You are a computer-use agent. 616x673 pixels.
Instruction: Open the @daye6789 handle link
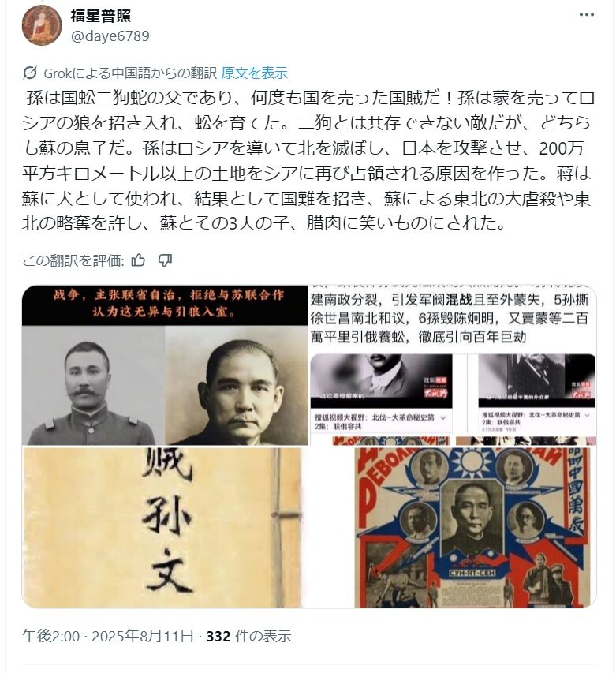(110, 36)
